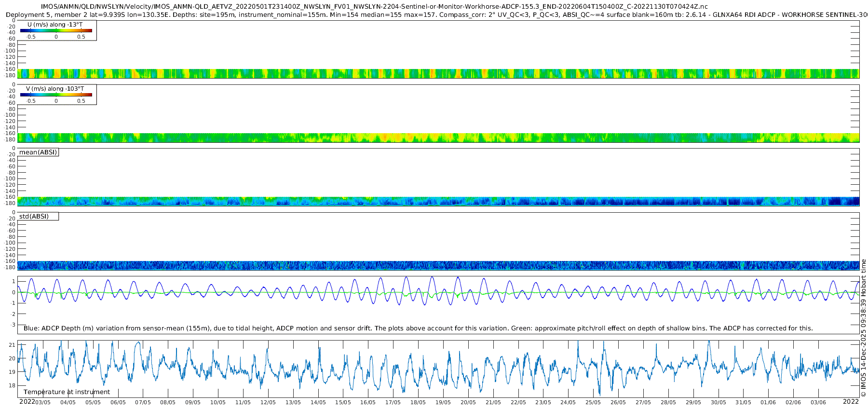Click the U velocity colorbar legend

pyautogui.click(x=56, y=31)
